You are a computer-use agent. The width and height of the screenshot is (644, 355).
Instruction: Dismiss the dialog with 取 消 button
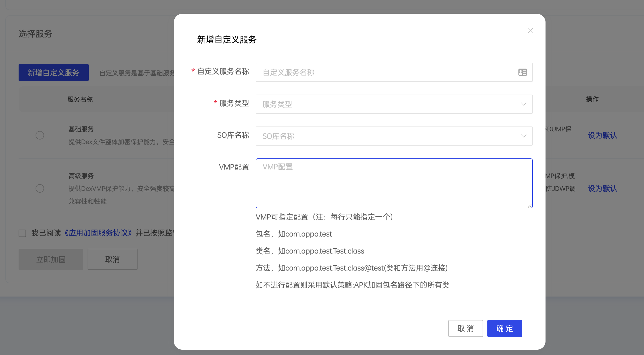point(466,328)
